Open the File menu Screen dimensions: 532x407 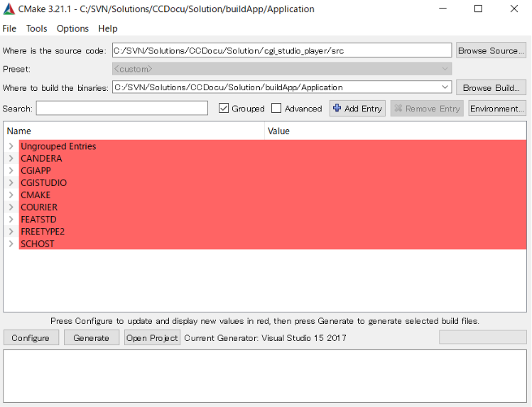pyautogui.click(x=9, y=28)
